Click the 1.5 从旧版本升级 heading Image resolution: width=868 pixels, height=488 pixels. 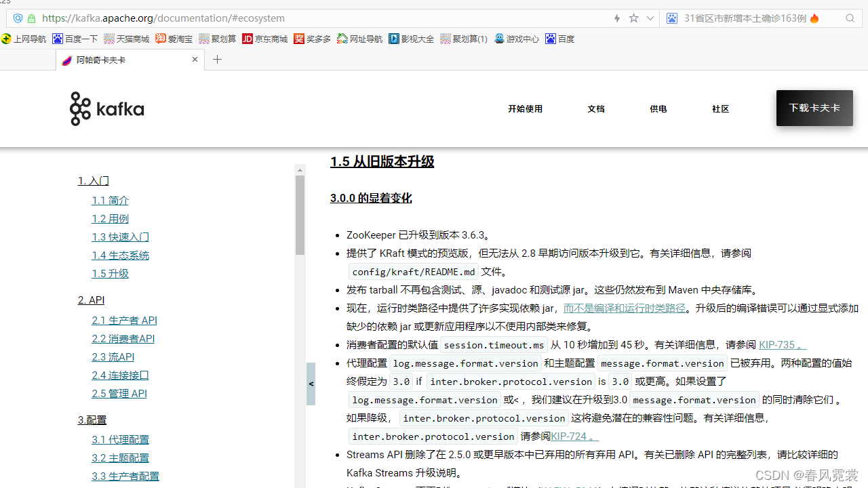(382, 161)
